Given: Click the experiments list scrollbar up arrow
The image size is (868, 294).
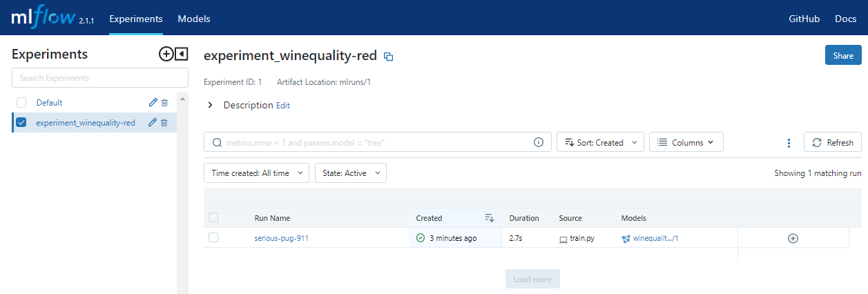Looking at the screenshot, I should click(x=183, y=99).
